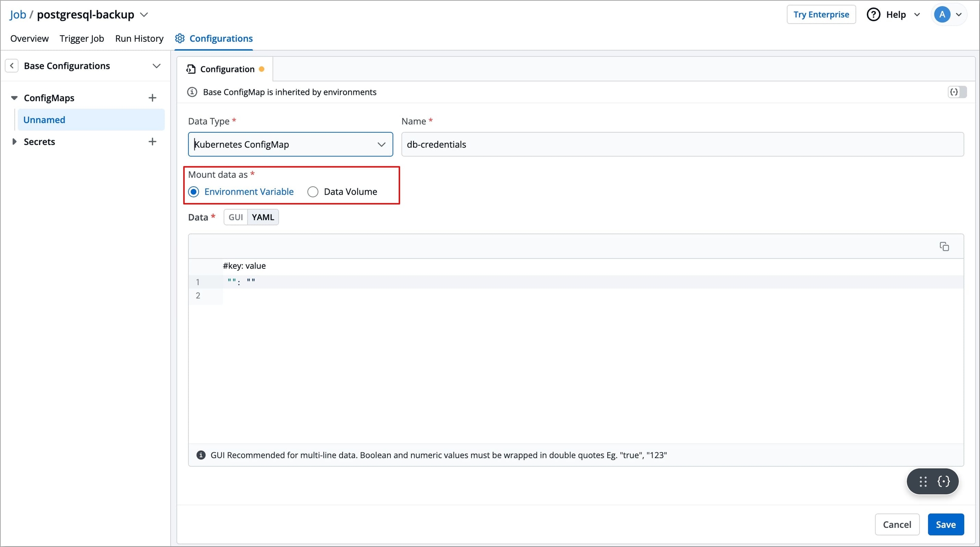Screen dimensions: 980x547
Task: Click the Help question mark icon
Action: point(873,14)
